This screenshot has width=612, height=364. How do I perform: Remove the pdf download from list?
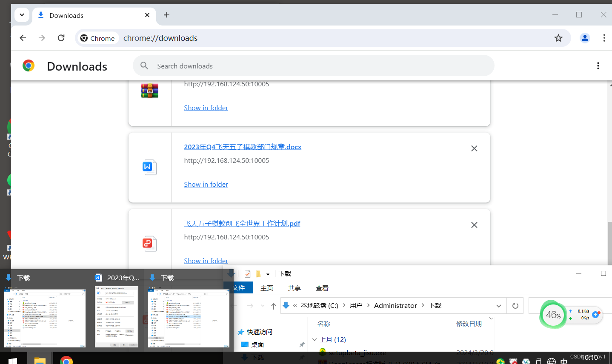click(474, 225)
